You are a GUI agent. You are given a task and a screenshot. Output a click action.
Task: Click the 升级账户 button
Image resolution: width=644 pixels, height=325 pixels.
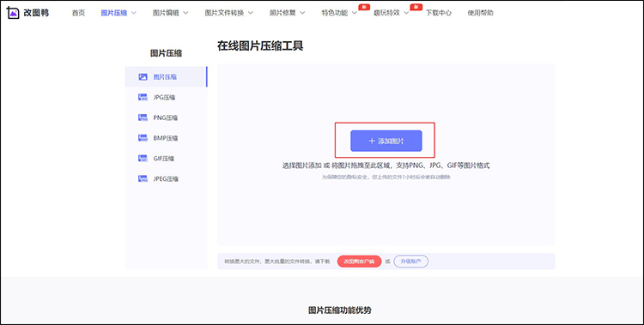[x=410, y=262]
